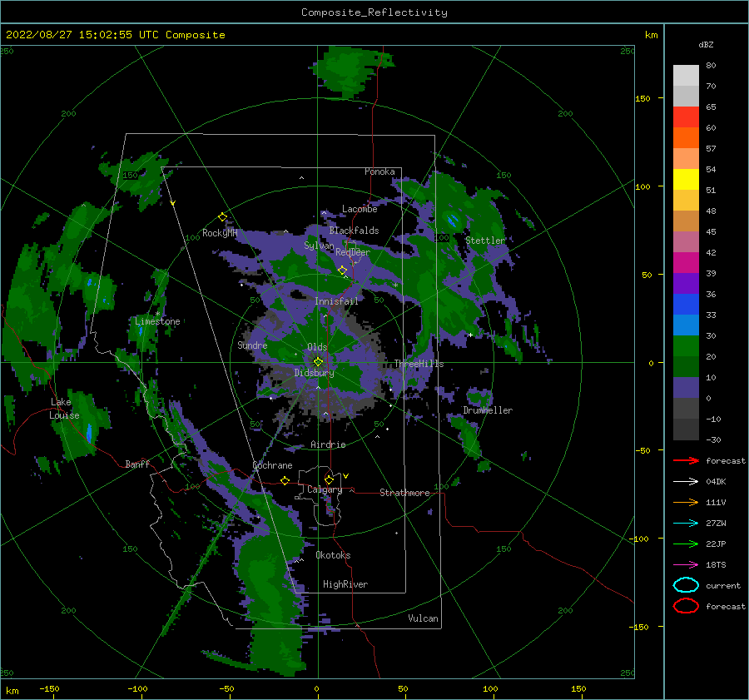749x700 pixels.
Task: Click the bright yellow swatch in dBZ legend
Action: 686,179
